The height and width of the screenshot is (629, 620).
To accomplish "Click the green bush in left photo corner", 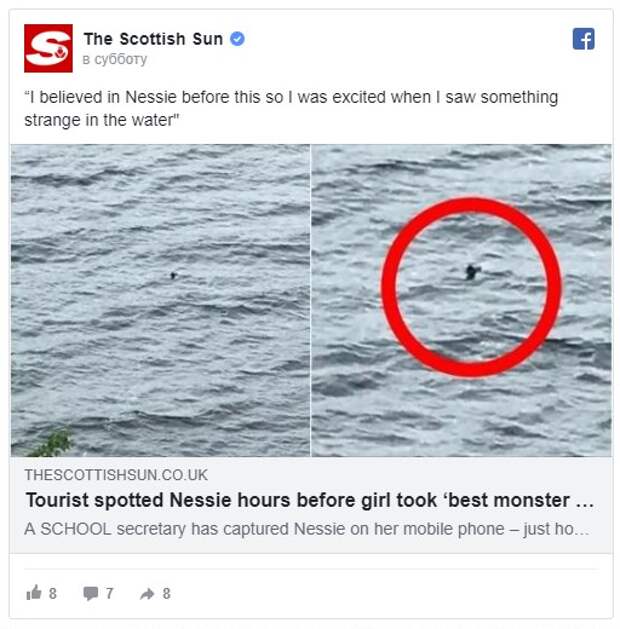I will coord(52,443).
